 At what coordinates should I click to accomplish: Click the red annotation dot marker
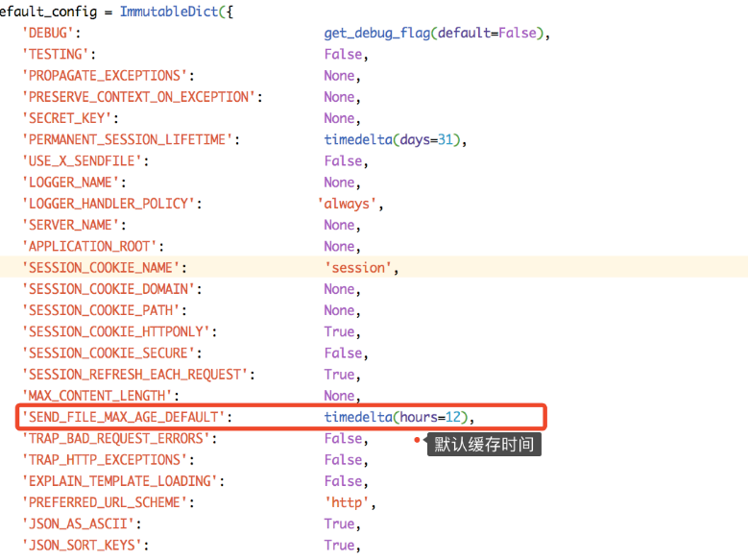tap(418, 440)
